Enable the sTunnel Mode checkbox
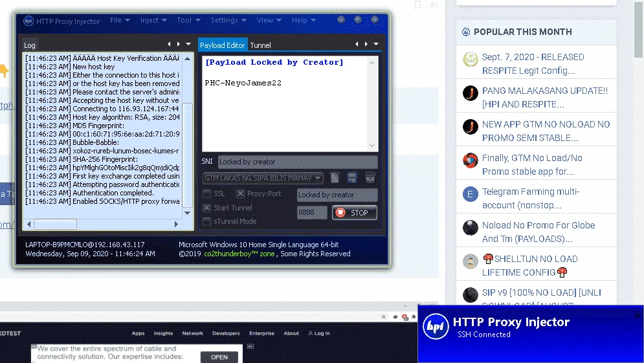This screenshot has height=363, width=644. pos(207,221)
